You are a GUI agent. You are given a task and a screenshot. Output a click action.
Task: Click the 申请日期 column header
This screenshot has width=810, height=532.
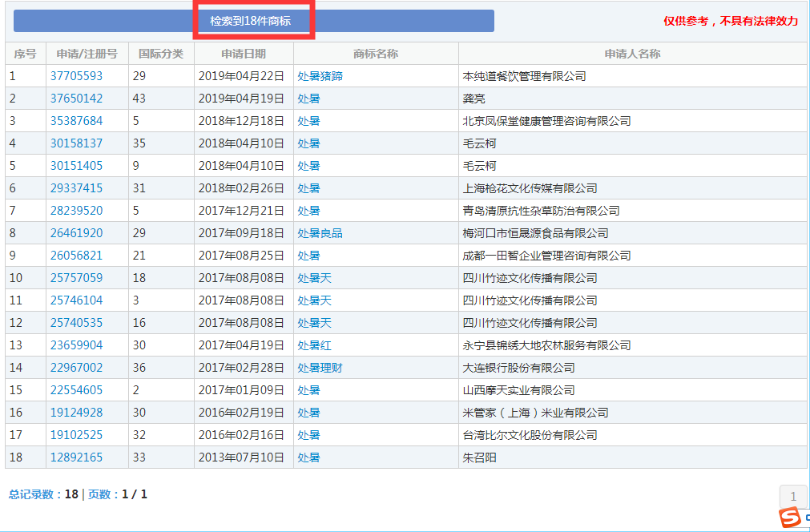244,54
